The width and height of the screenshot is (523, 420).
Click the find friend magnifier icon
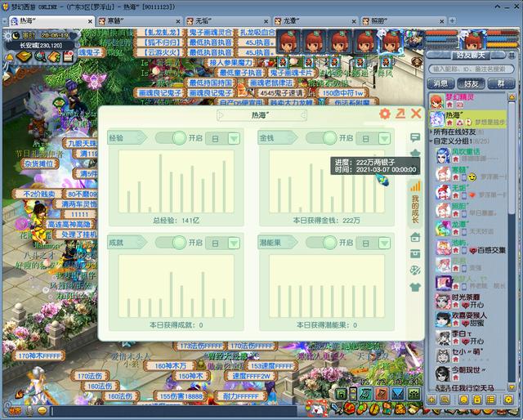[445, 399]
